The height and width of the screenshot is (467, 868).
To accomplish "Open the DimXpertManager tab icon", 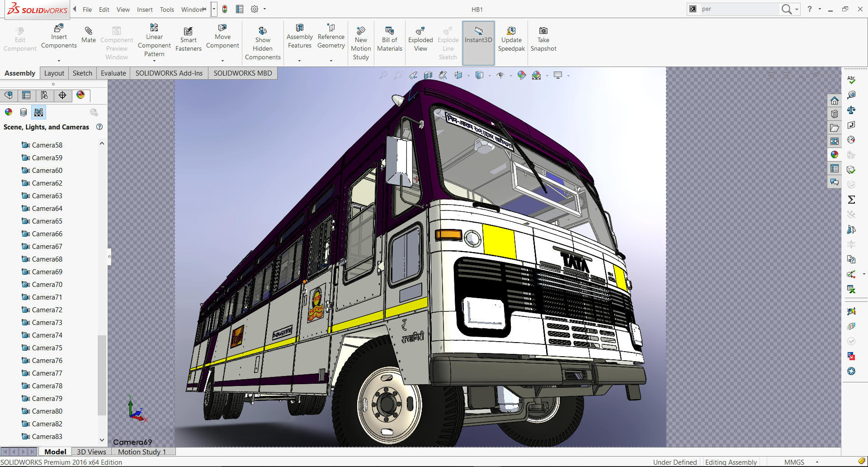I will coord(62,95).
